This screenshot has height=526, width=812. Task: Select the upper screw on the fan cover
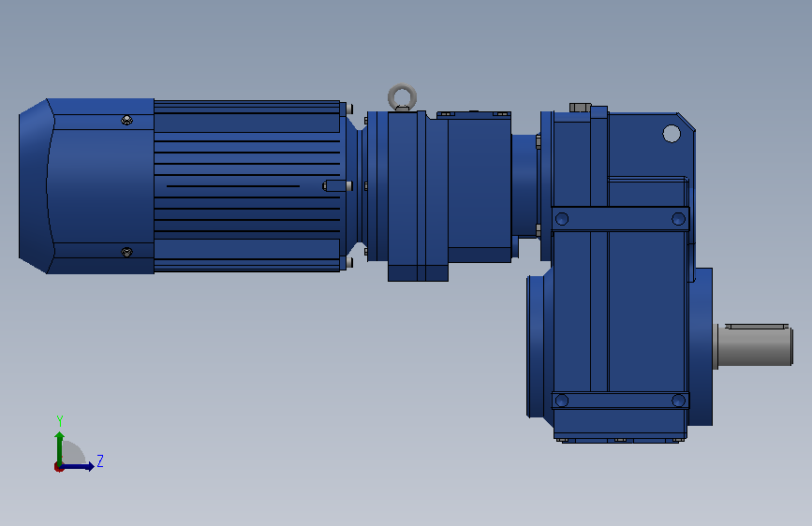126,120
